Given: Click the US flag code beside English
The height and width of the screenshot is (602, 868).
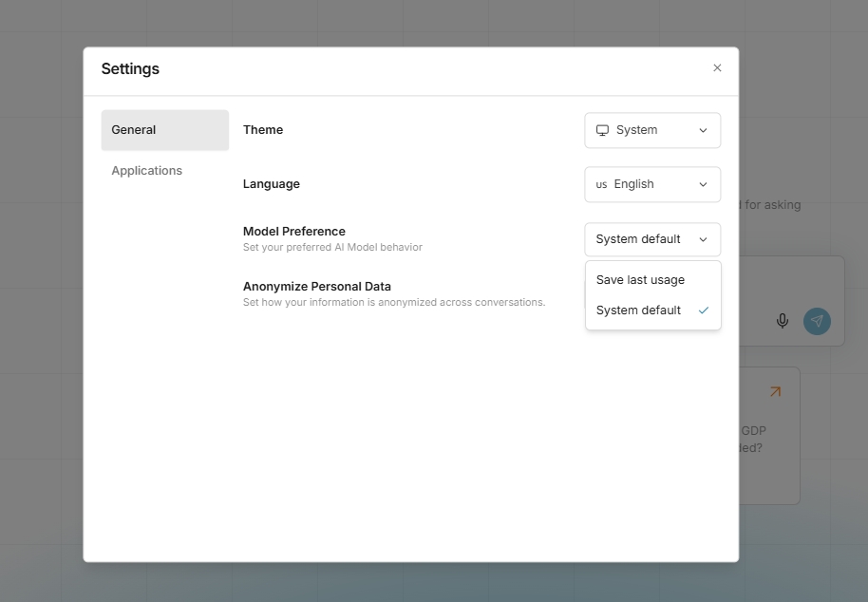Looking at the screenshot, I should pos(601,185).
